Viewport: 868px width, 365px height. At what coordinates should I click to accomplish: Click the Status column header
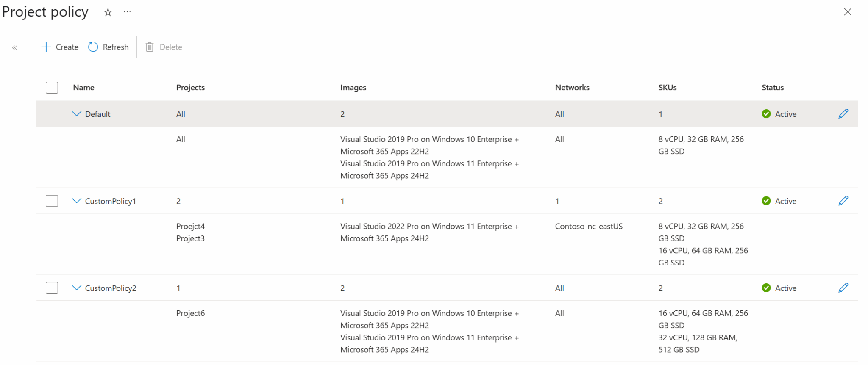tap(772, 88)
